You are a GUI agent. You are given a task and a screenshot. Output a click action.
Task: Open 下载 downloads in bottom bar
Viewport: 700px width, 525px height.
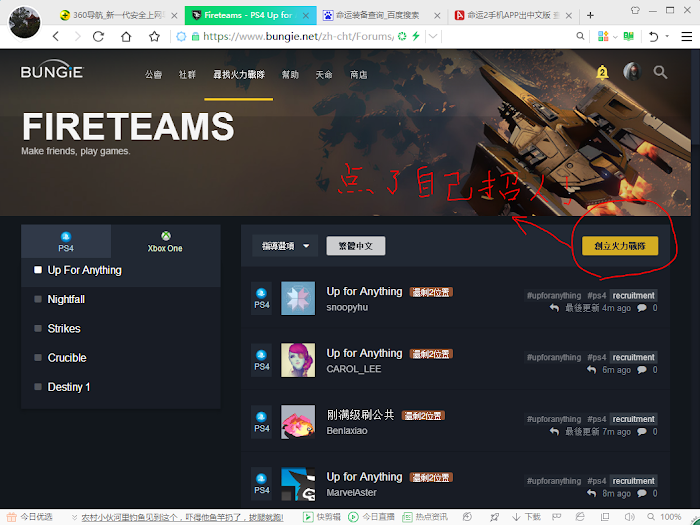(526, 517)
